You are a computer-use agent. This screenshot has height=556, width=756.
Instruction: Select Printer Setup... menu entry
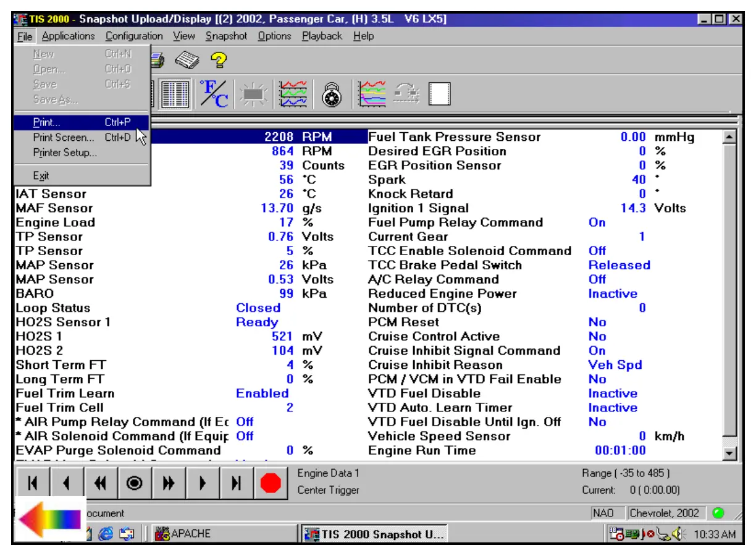(65, 153)
